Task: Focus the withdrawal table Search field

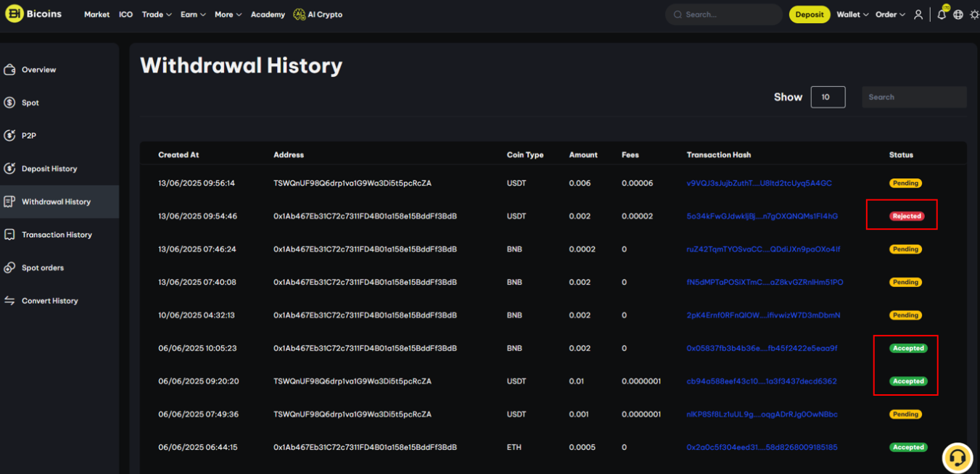Action: coord(914,97)
